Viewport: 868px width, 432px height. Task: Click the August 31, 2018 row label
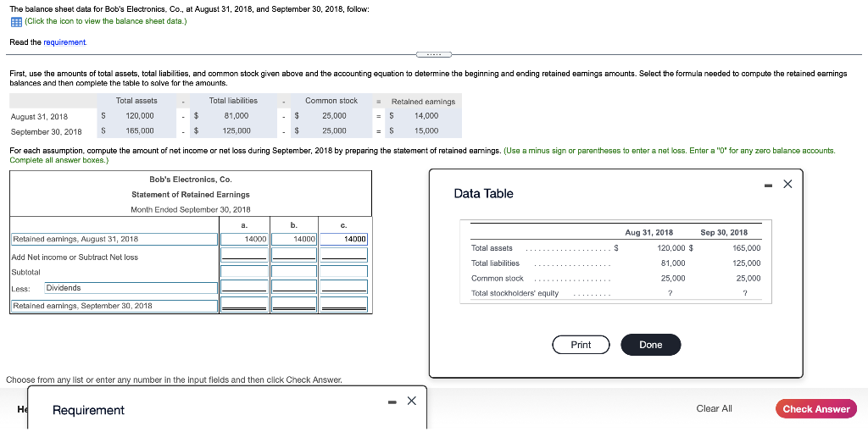click(x=39, y=117)
